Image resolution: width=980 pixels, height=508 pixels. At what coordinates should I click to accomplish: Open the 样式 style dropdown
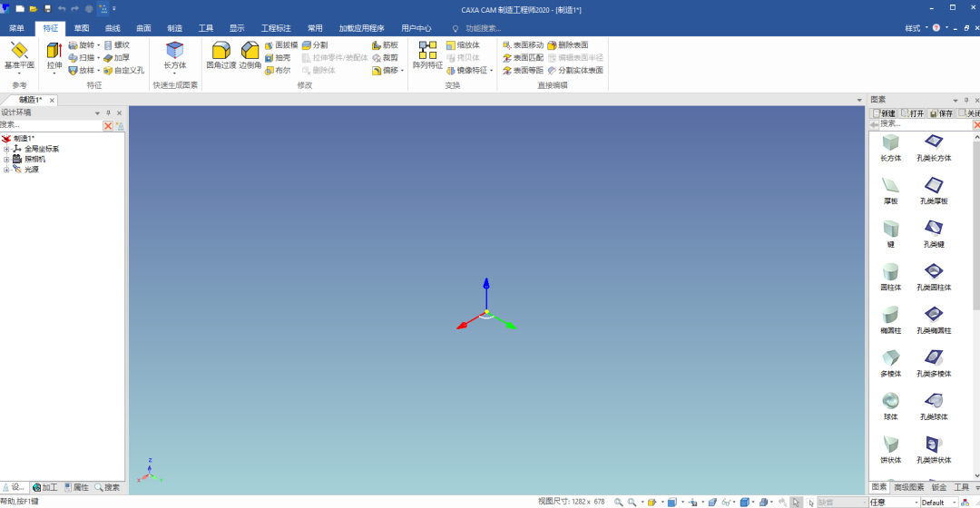(916, 28)
